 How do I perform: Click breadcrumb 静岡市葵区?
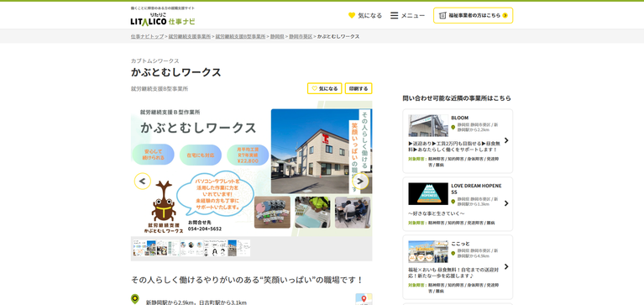(301, 37)
